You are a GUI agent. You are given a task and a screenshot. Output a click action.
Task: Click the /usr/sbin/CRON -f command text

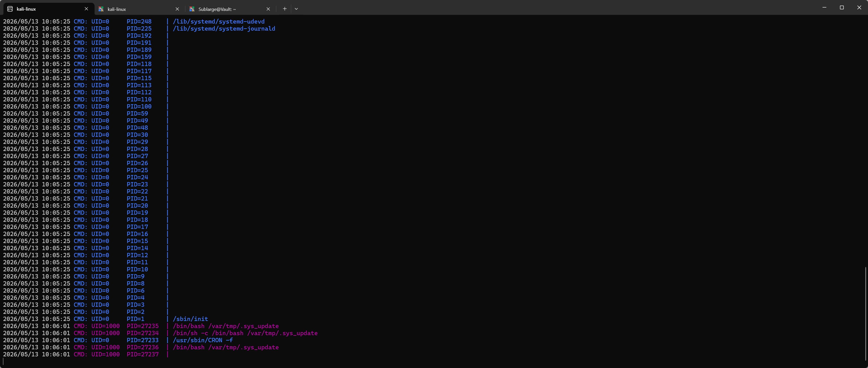[203, 340]
